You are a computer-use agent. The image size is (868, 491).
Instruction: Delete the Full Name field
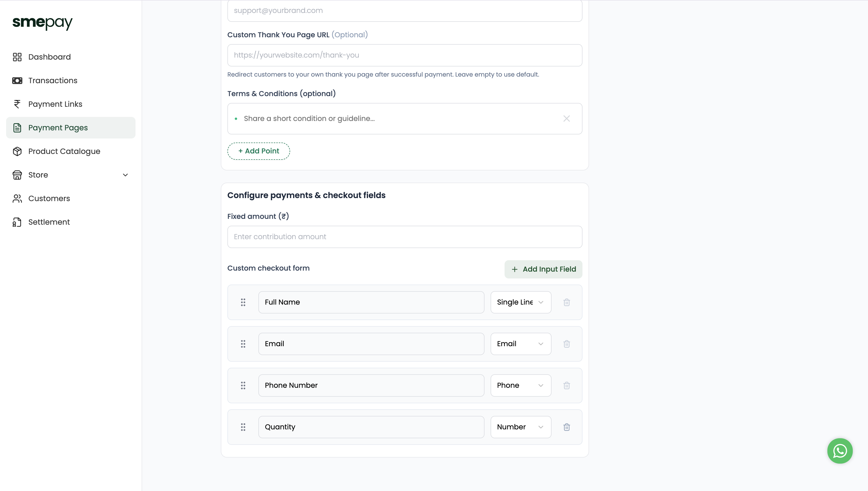(x=567, y=302)
